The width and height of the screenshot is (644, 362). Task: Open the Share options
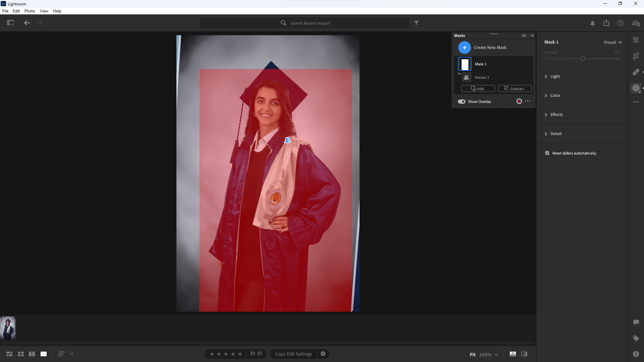606,23
